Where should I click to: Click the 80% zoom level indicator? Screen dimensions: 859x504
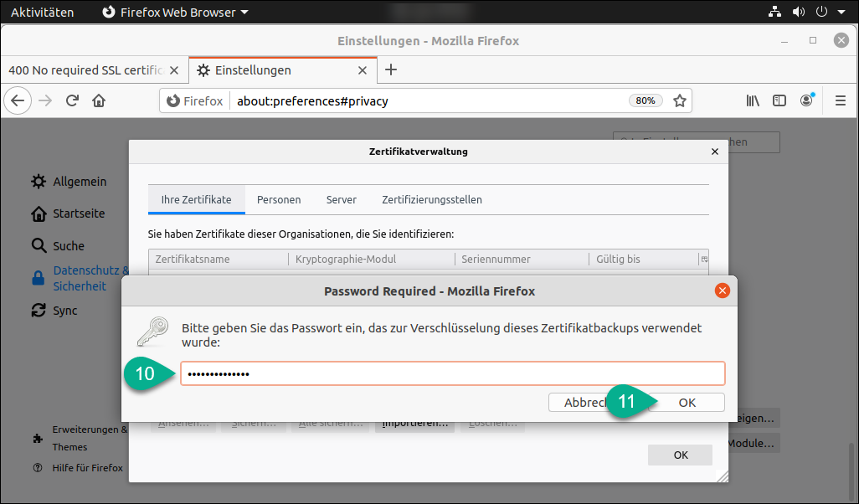646,100
